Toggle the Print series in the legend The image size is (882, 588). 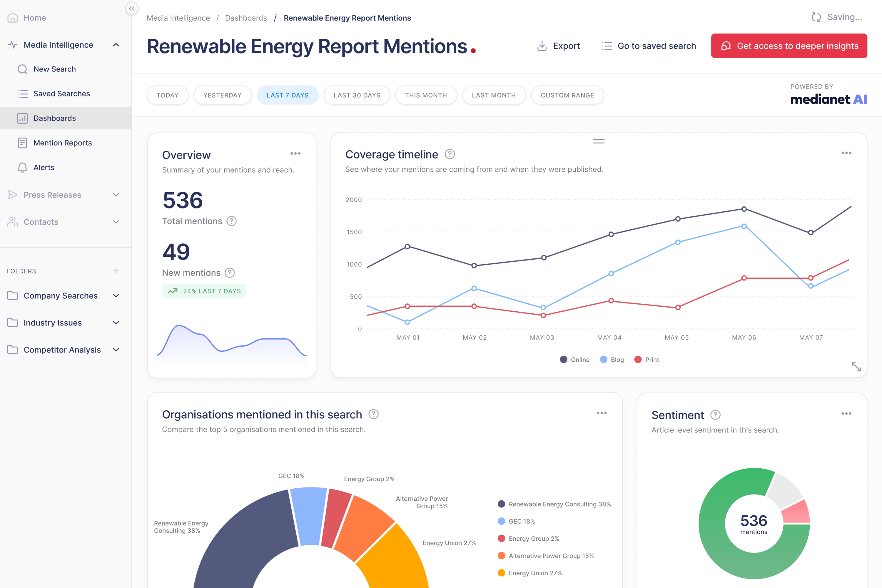(x=638, y=359)
